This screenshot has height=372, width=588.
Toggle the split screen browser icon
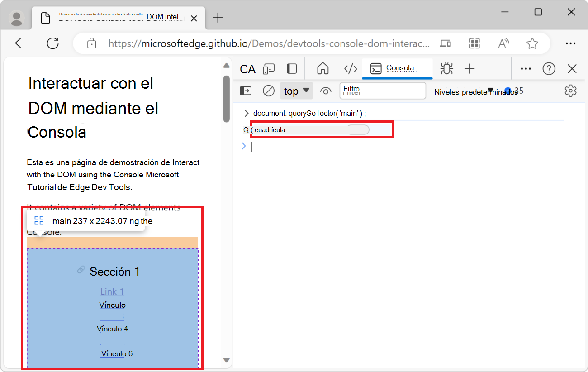click(445, 43)
